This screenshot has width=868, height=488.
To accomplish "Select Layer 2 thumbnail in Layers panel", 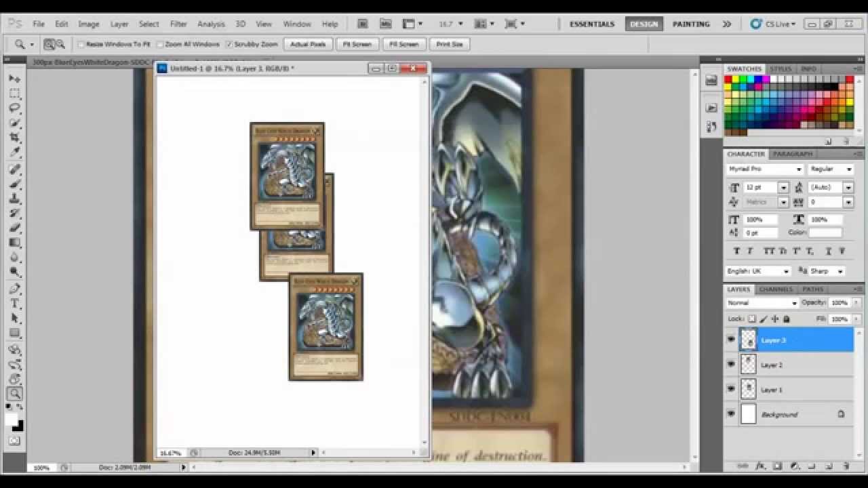I will point(748,365).
